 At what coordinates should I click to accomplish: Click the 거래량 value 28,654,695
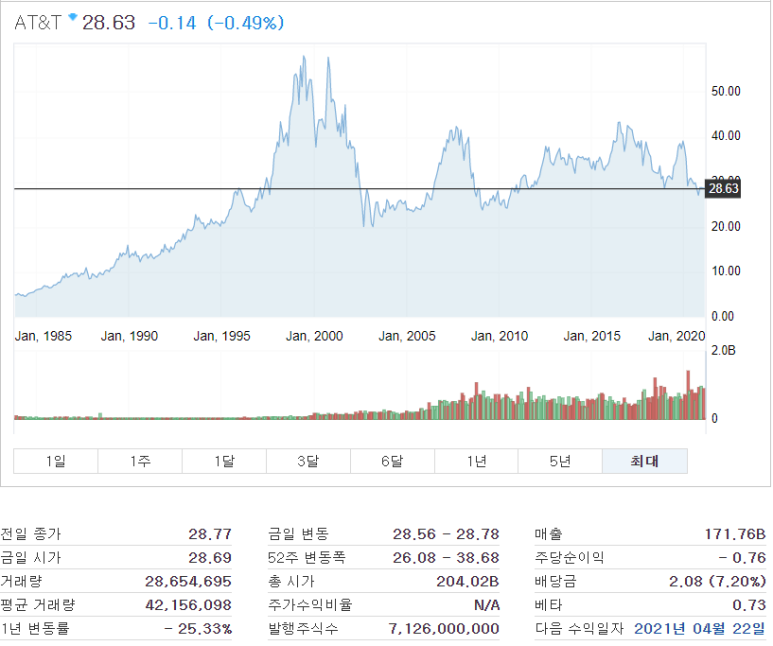[x=188, y=581]
